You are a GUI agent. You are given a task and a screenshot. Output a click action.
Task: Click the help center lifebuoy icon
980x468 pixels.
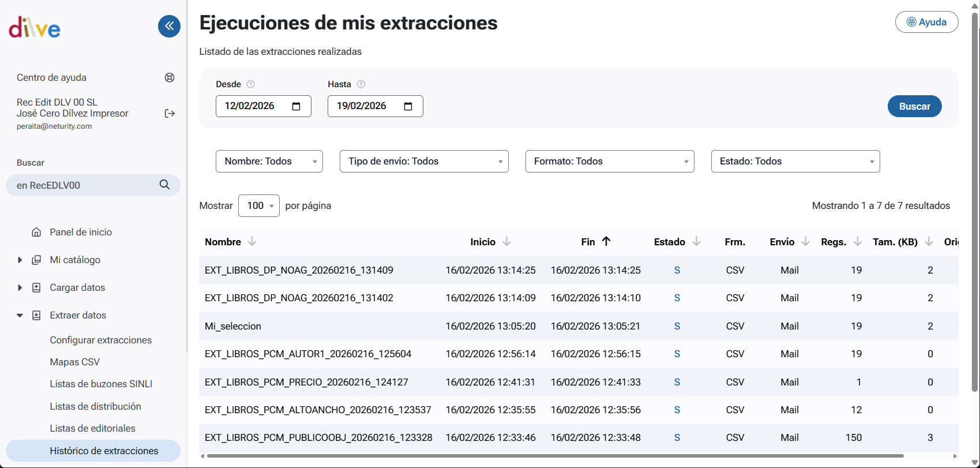pyautogui.click(x=170, y=78)
